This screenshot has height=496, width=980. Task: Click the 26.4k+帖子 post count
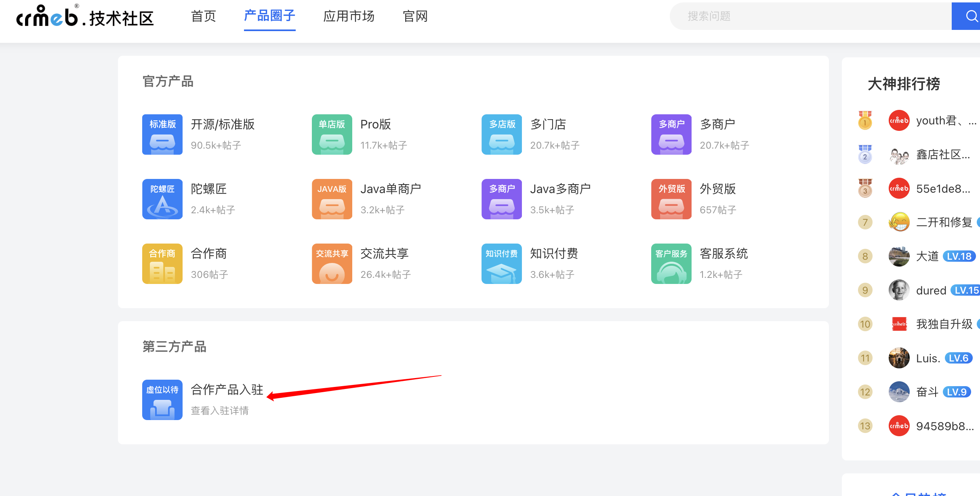click(x=386, y=275)
